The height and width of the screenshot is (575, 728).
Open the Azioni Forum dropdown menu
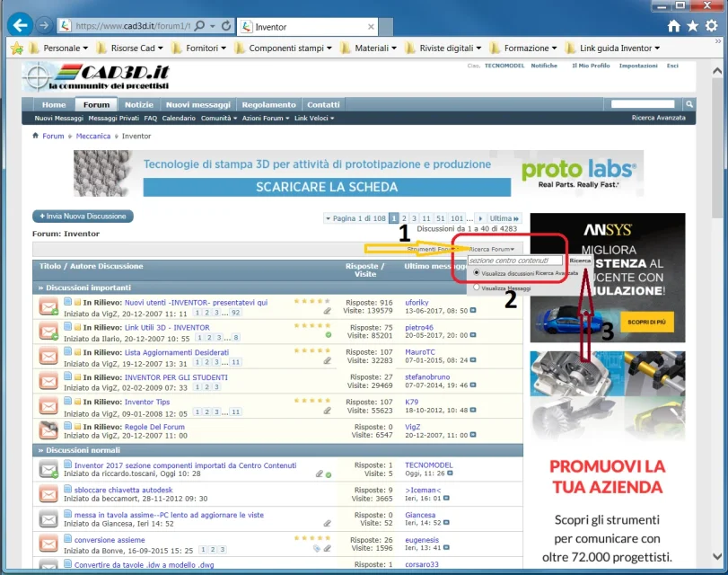pyautogui.click(x=266, y=118)
